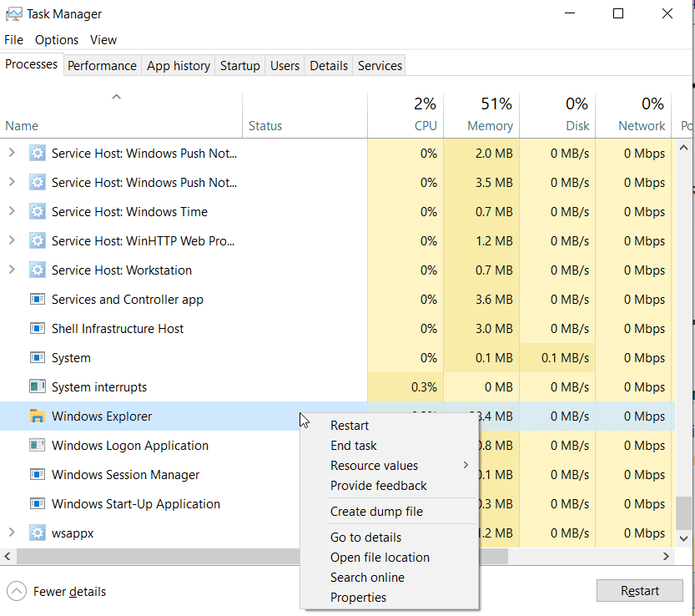Click the Service Host: Windows Time gear icon
The width and height of the screenshot is (695, 616).
pyautogui.click(x=38, y=211)
